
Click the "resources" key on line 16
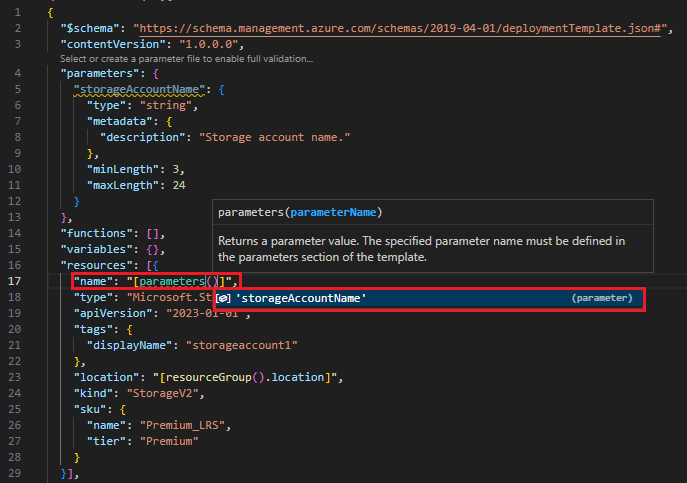(x=96, y=265)
